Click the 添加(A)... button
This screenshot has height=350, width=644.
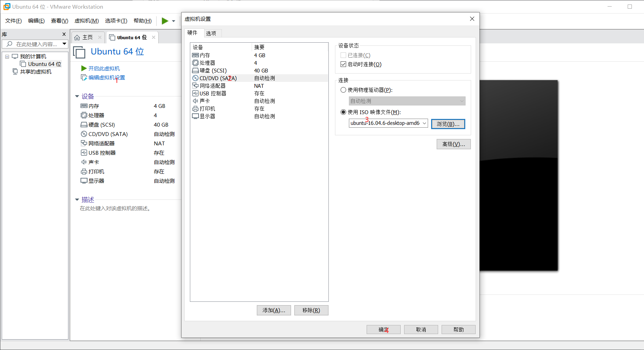pos(274,310)
